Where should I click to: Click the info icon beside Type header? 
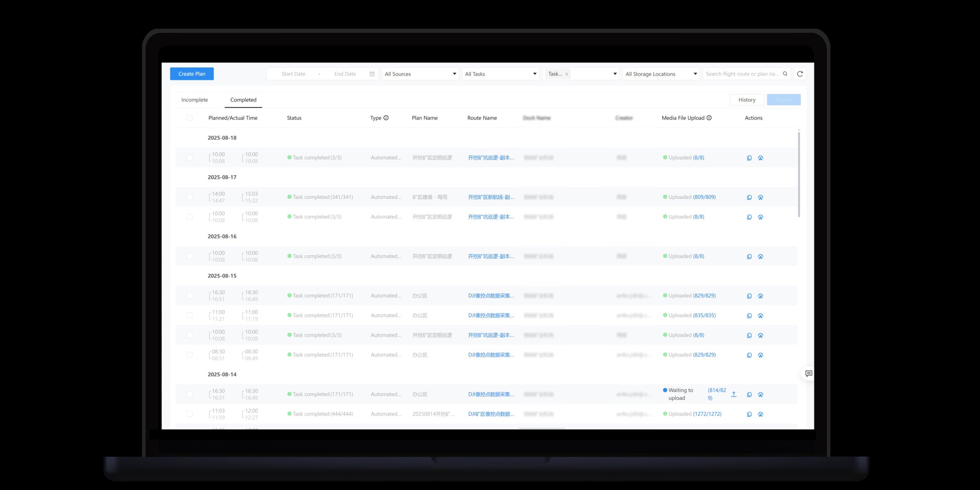(x=386, y=118)
